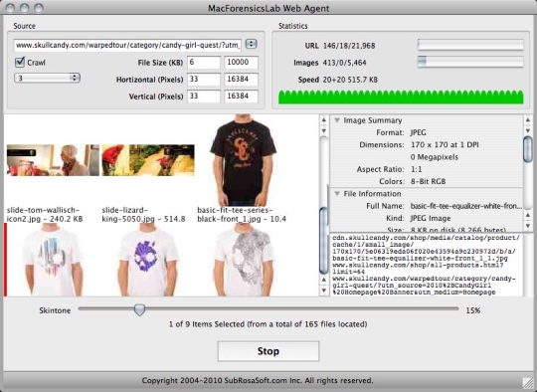This screenshot has width=537, height=392.
Task: Open the crawl depth dropdown showing 3
Action: pos(47,79)
